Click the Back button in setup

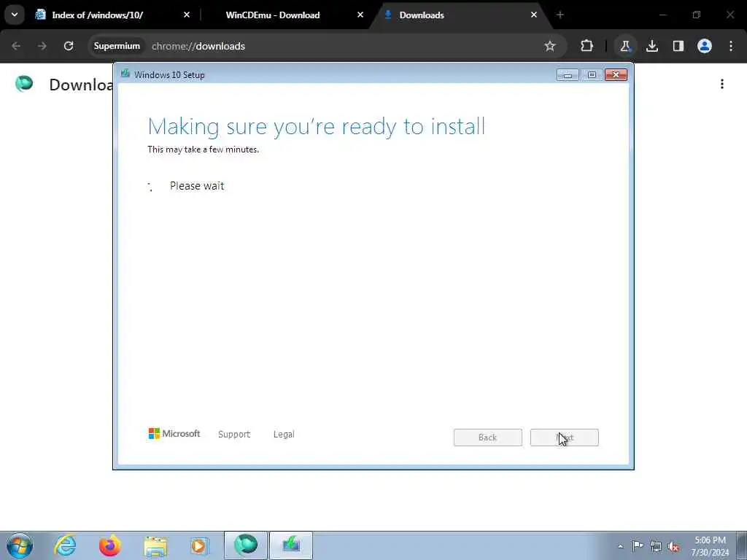(x=488, y=437)
